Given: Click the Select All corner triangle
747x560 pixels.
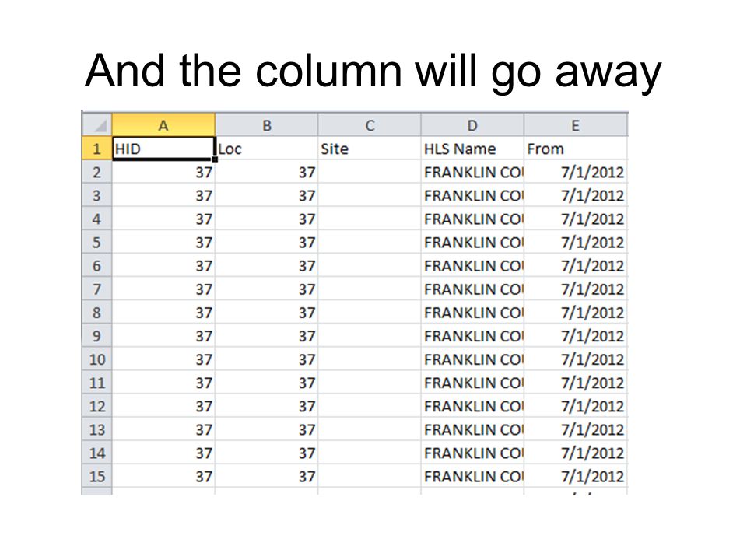Looking at the screenshot, I should 97,125.
